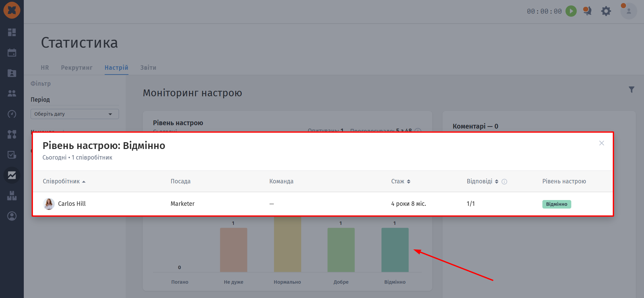Open the blocks assets icon in sidebar

[x=12, y=196]
